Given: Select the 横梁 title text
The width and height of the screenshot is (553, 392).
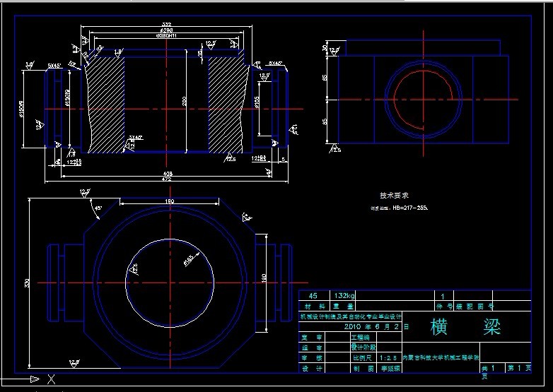Looking at the screenshot, I should 465,327.
